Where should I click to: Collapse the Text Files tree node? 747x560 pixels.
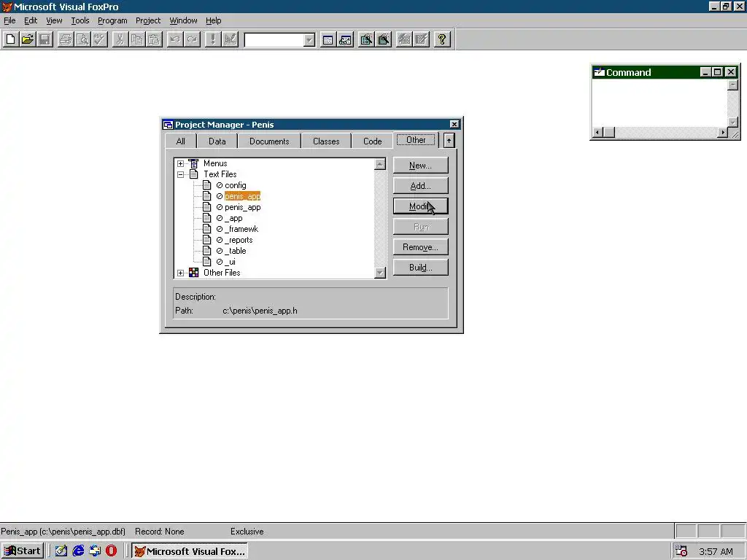coord(181,174)
